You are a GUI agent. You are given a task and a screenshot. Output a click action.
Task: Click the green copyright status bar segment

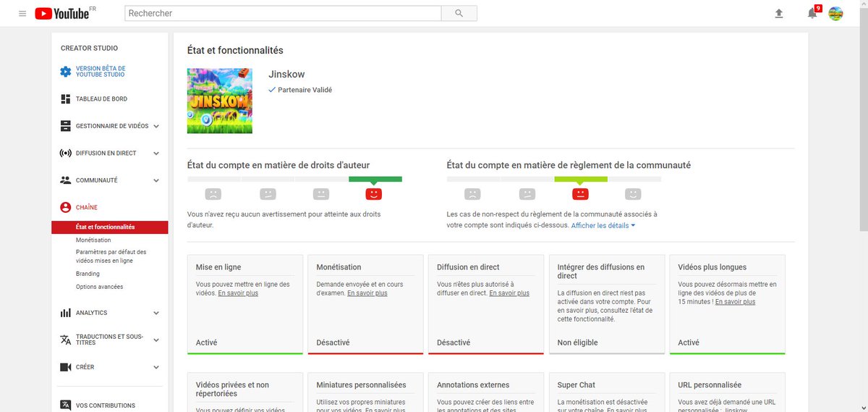pyautogui.click(x=375, y=179)
